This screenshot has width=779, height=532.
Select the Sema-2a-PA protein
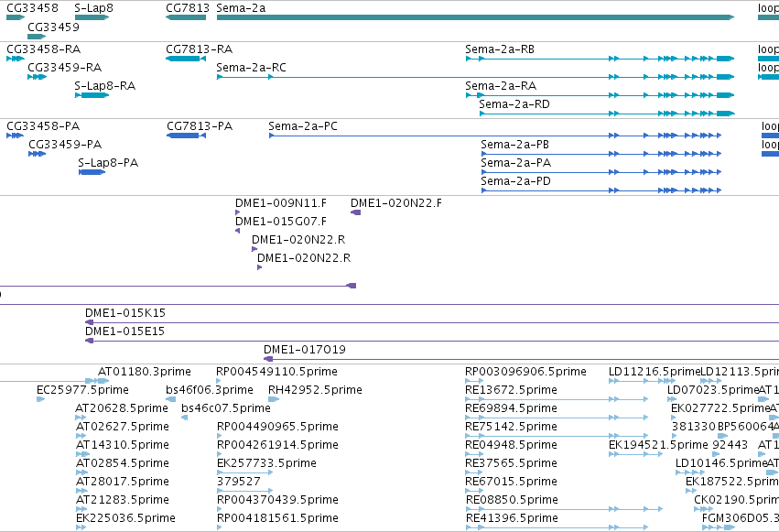point(601,172)
